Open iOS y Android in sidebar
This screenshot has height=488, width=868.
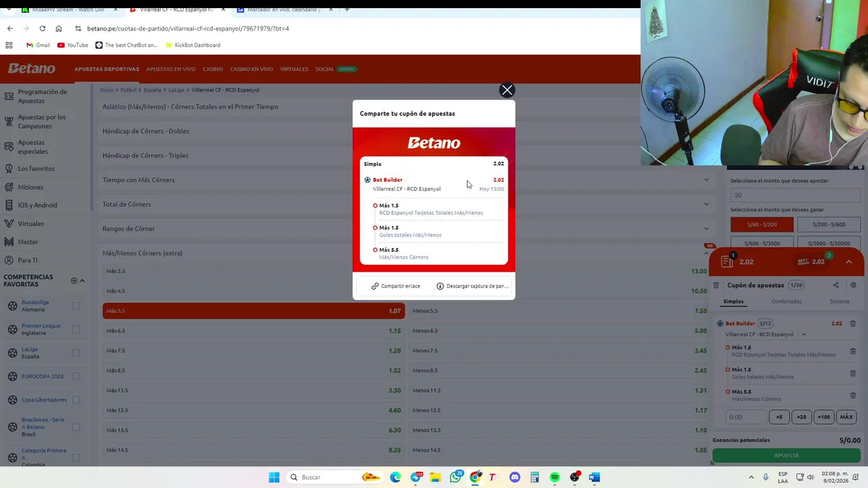click(37, 205)
